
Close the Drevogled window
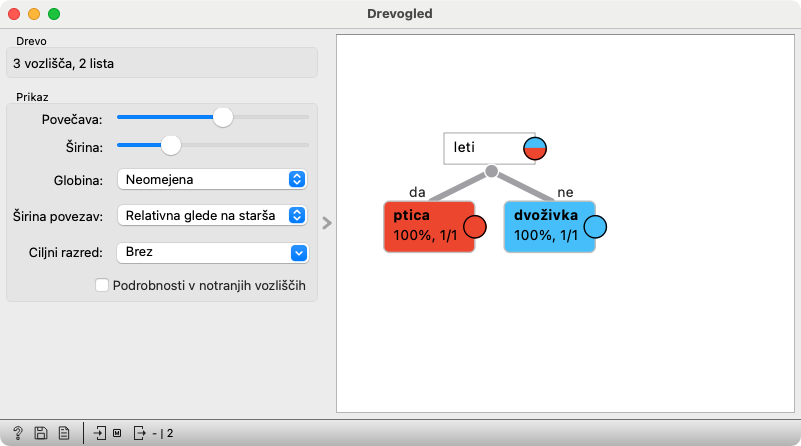[14, 15]
